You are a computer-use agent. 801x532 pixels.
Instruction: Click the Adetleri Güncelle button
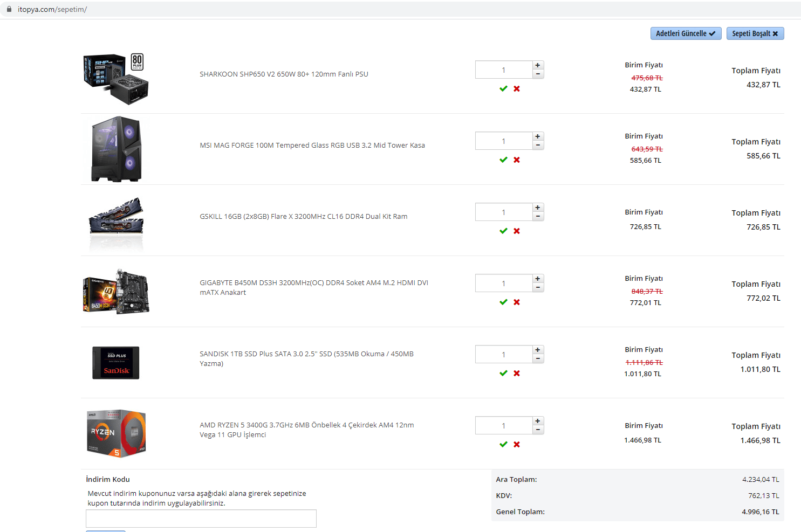click(686, 33)
